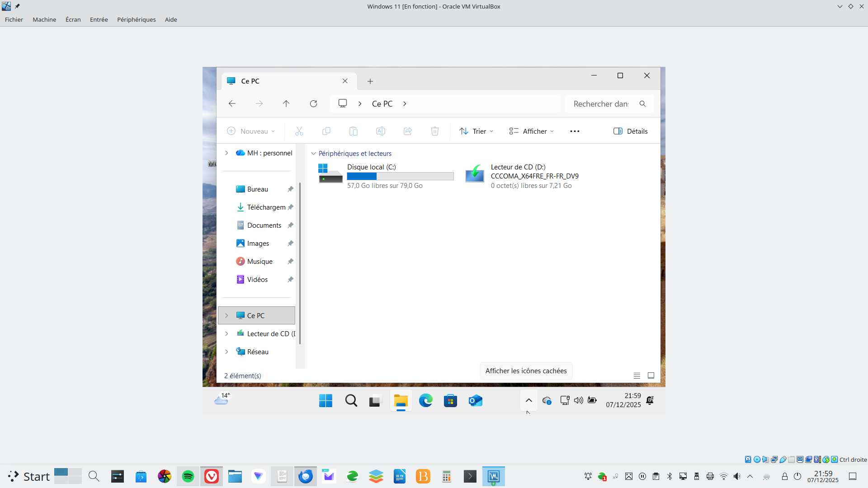Open the Périphériques menu in VirtualBox
868x488 pixels.
pyautogui.click(x=136, y=19)
